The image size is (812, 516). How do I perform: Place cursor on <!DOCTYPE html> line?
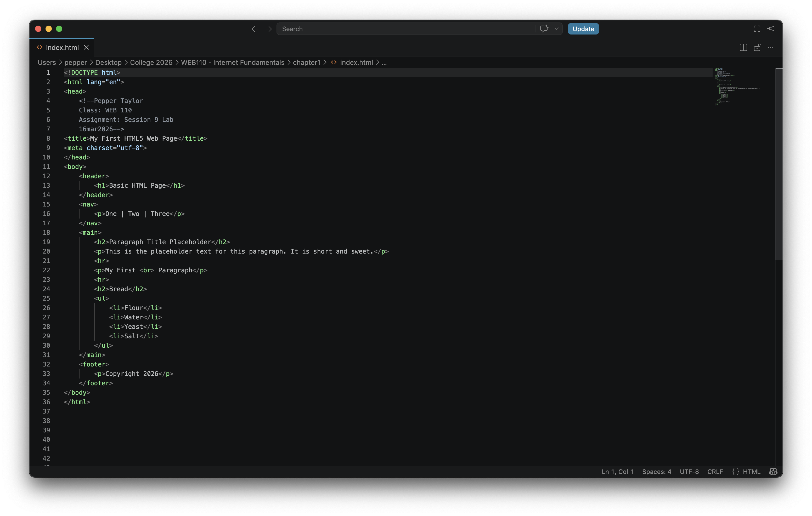92,72
